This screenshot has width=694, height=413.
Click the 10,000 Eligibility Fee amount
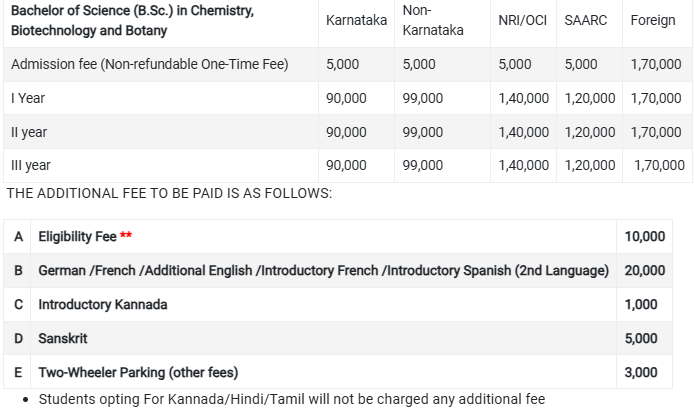click(644, 237)
